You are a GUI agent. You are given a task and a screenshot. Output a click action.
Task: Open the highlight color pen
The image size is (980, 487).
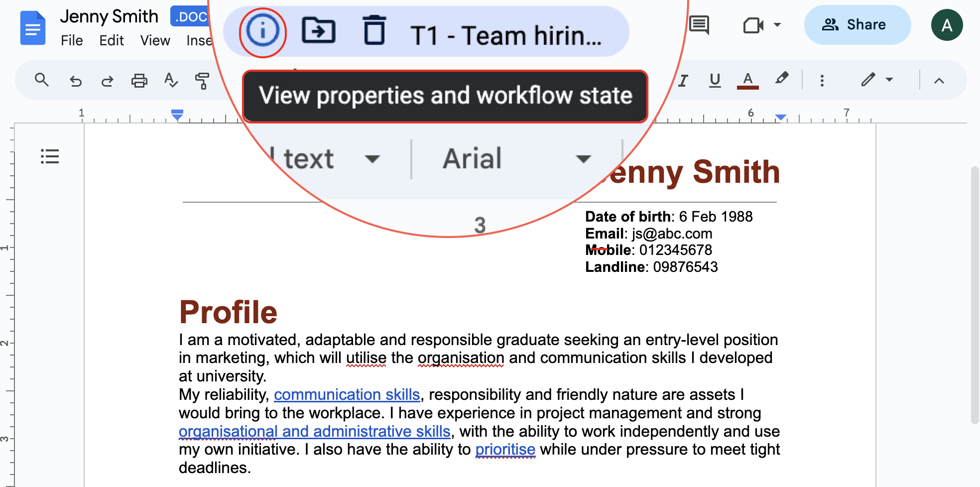781,79
